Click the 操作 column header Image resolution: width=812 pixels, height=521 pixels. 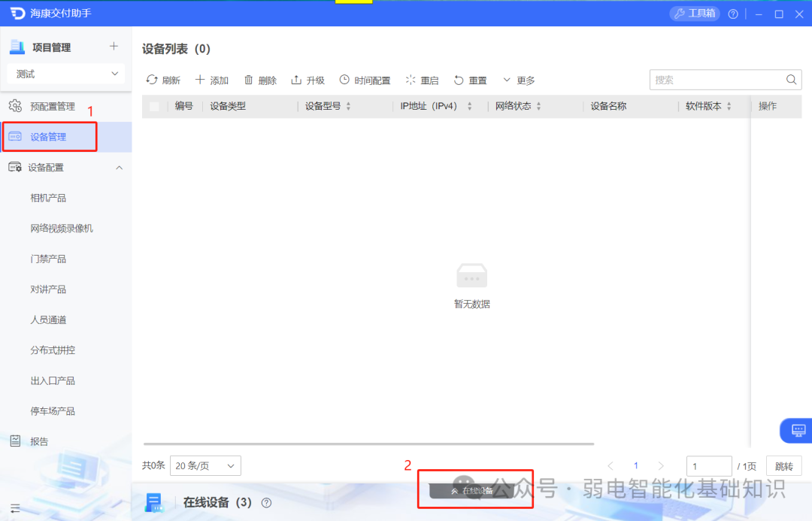(768, 106)
